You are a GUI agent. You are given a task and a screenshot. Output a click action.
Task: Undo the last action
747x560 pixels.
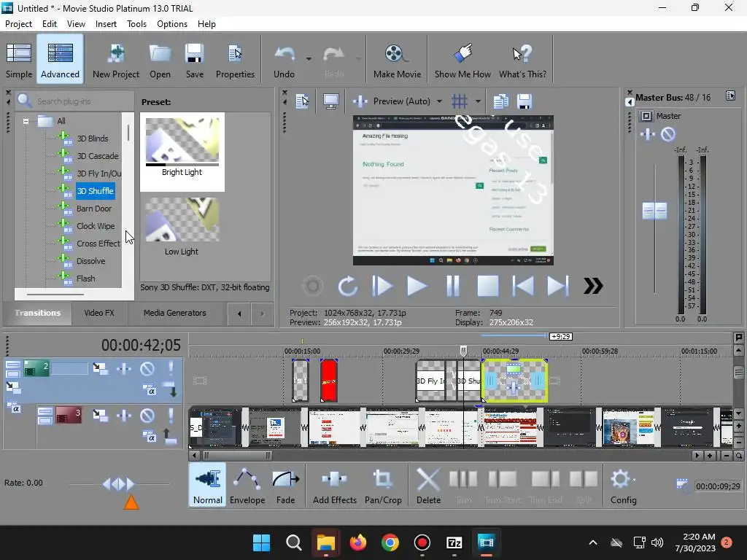coord(285,60)
